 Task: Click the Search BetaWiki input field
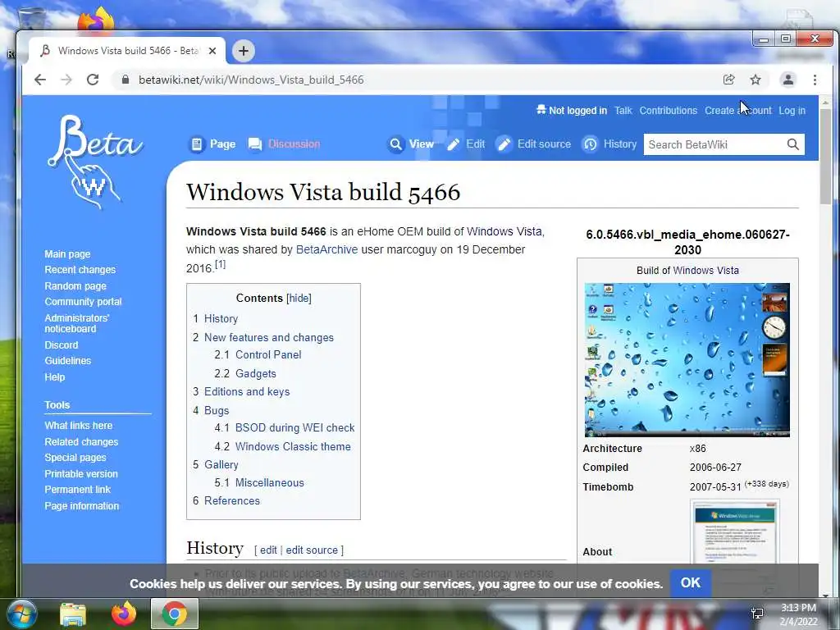point(714,144)
